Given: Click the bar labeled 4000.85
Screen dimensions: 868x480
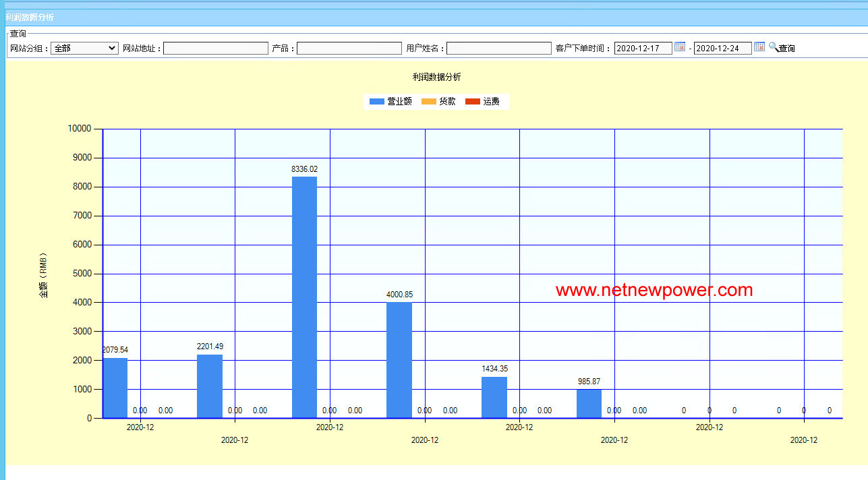Looking at the screenshot, I should [399, 359].
